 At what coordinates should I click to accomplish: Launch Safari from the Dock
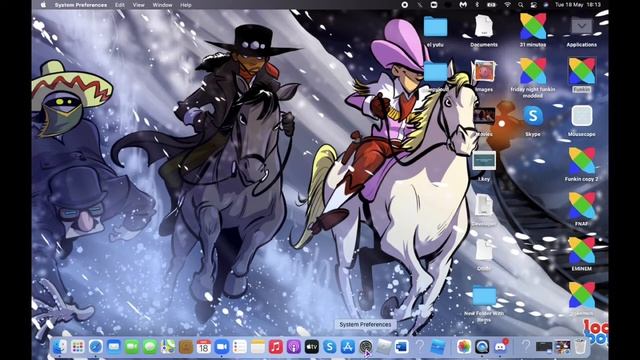(x=96, y=347)
